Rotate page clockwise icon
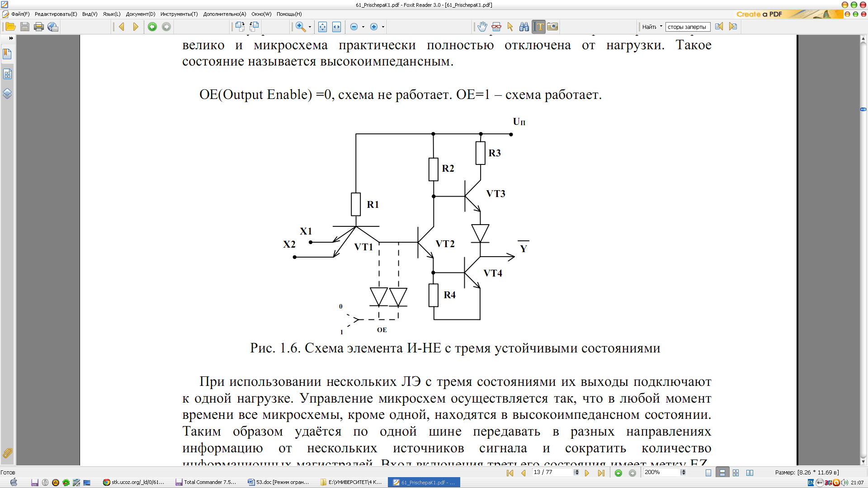The image size is (868, 488). (240, 27)
